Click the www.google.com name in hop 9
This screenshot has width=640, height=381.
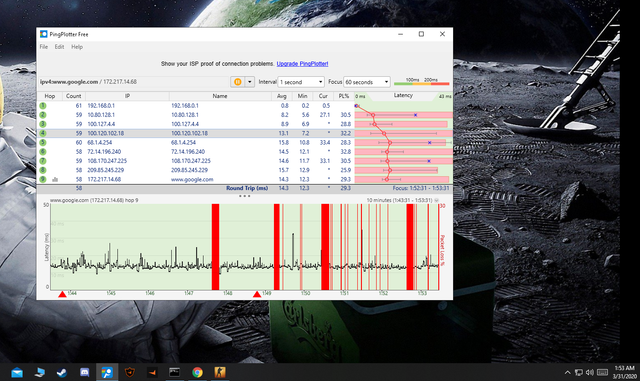192,179
